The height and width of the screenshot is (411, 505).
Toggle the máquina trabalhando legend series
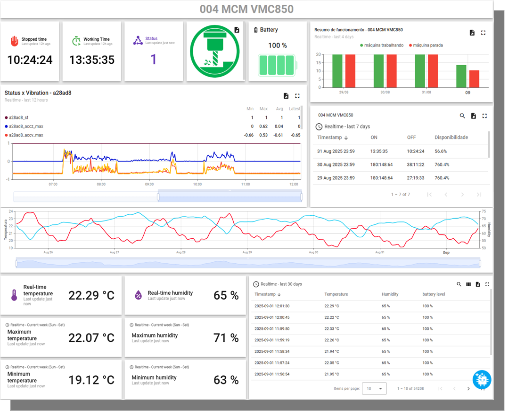point(382,45)
